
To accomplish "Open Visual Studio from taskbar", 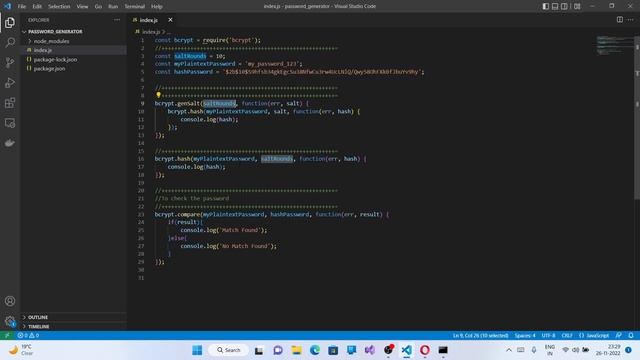I will [370, 350].
